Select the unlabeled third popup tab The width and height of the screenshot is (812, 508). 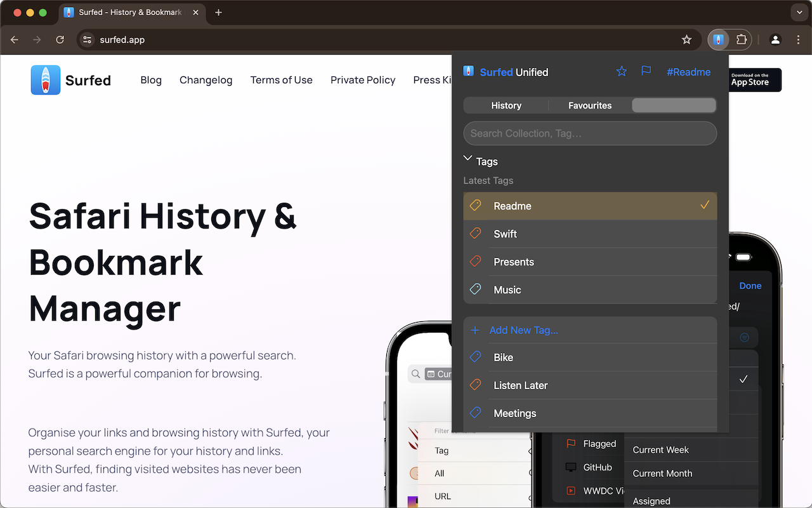point(674,105)
